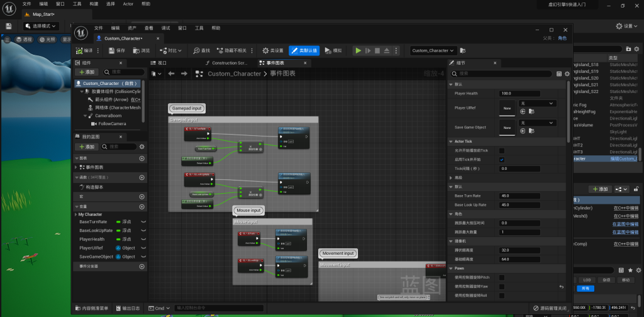This screenshot has height=317, width=644.
Task: Open Custom_Character debug object dropdown
Action: pos(434,50)
